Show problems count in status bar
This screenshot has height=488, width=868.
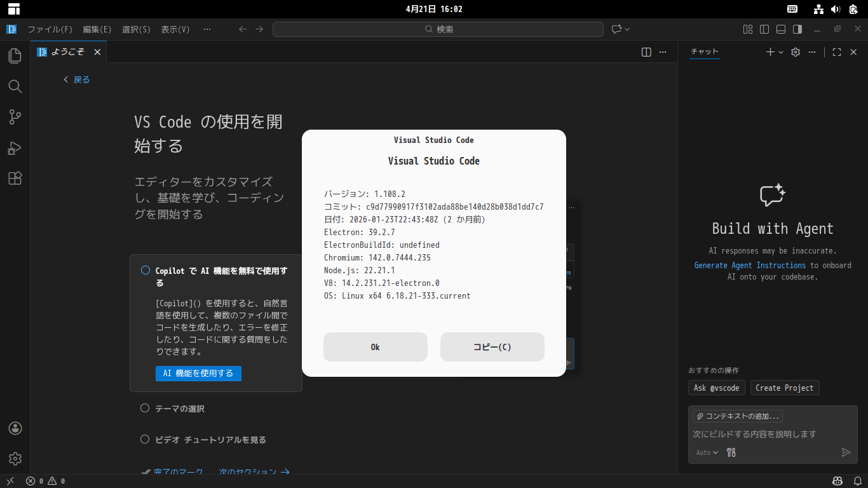(45, 481)
